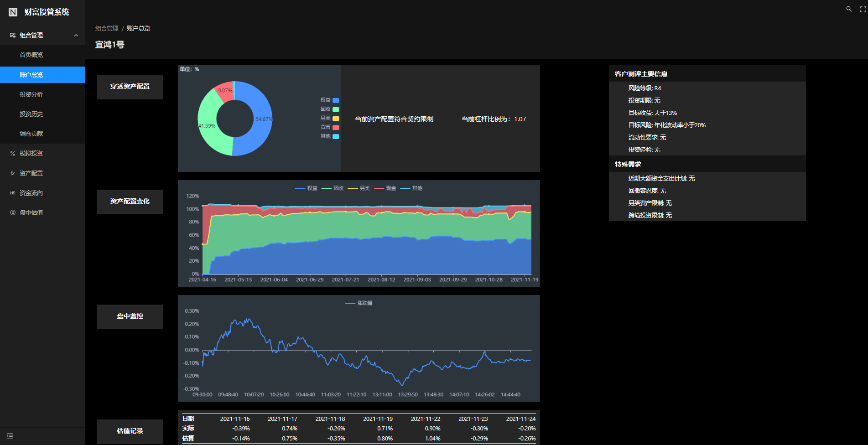868x445 pixels.
Task: Click the fx icon beside 资产配置
Action: [x=13, y=173]
